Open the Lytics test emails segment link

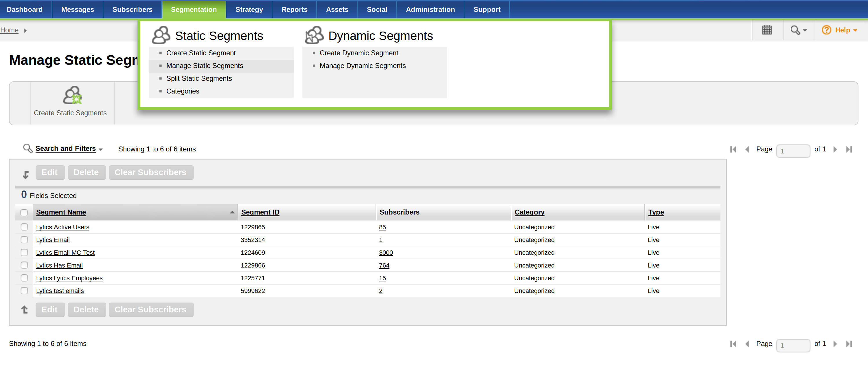point(60,291)
